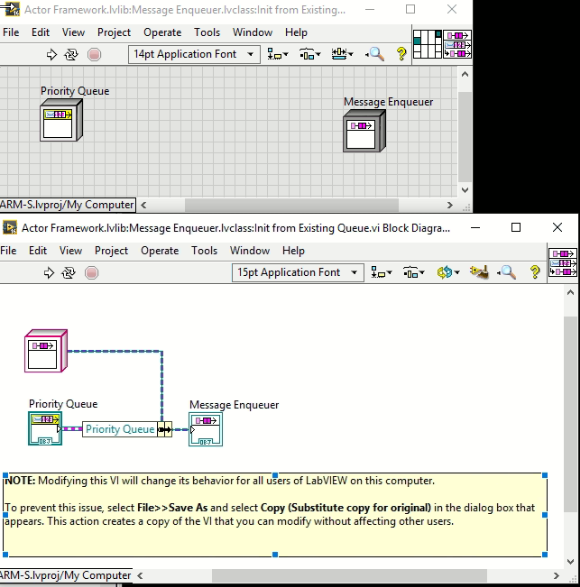Select Message Enqueuer terminal on block diagram
580x587 pixels.
[206, 429]
